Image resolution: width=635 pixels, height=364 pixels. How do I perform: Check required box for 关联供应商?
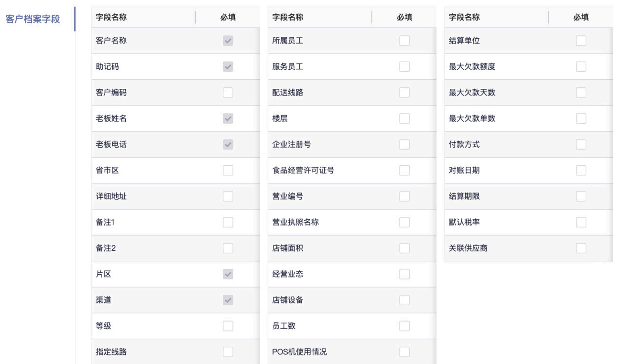coord(581,247)
